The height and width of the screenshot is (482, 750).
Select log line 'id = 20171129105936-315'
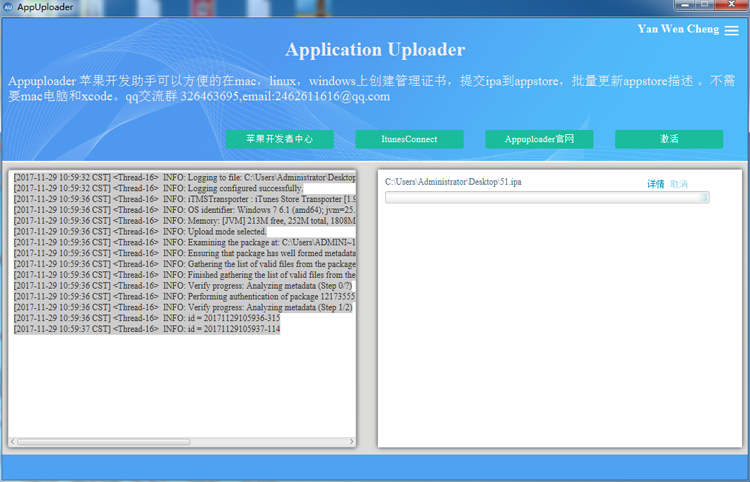(147, 318)
